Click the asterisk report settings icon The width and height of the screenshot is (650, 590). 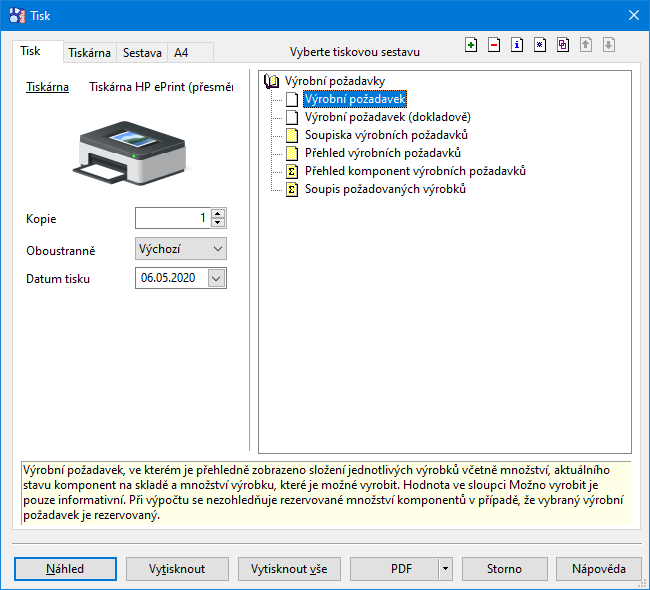point(540,44)
